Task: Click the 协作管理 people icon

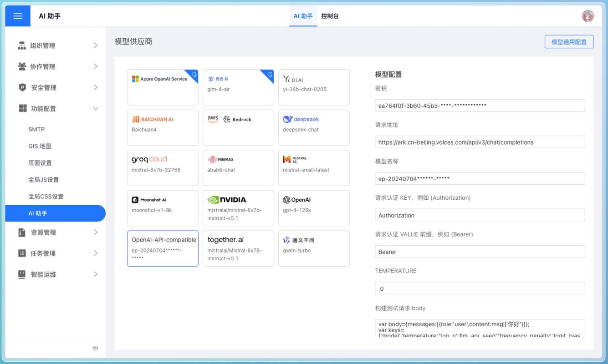Action: click(x=22, y=66)
